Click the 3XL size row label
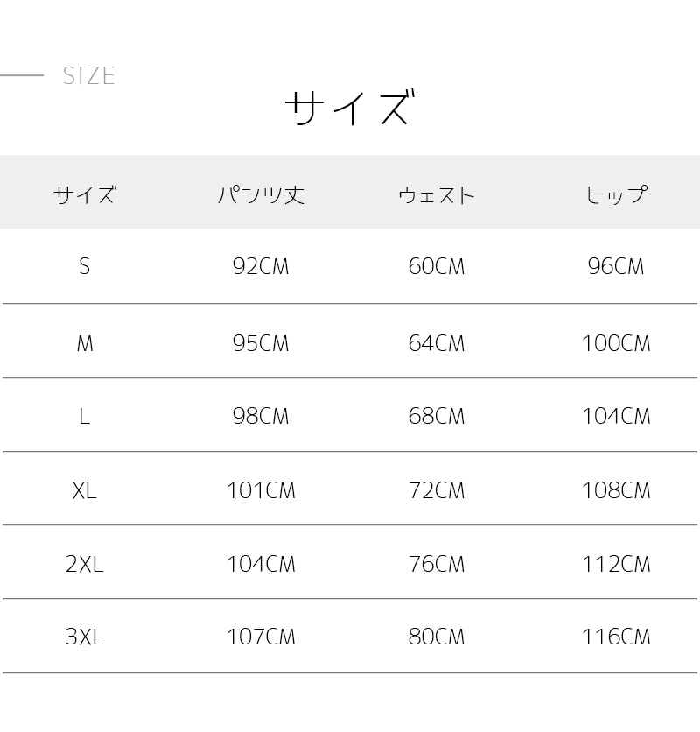The height and width of the screenshot is (732, 700). point(84,637)
